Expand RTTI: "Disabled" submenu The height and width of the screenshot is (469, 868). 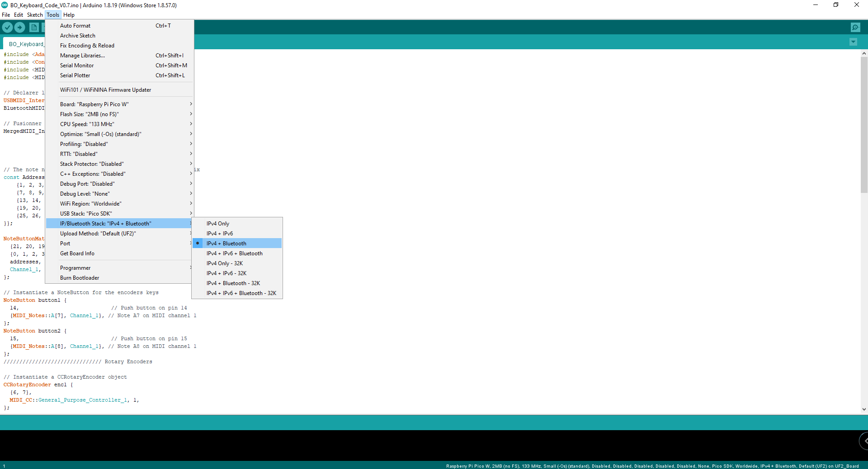(120, 154)
